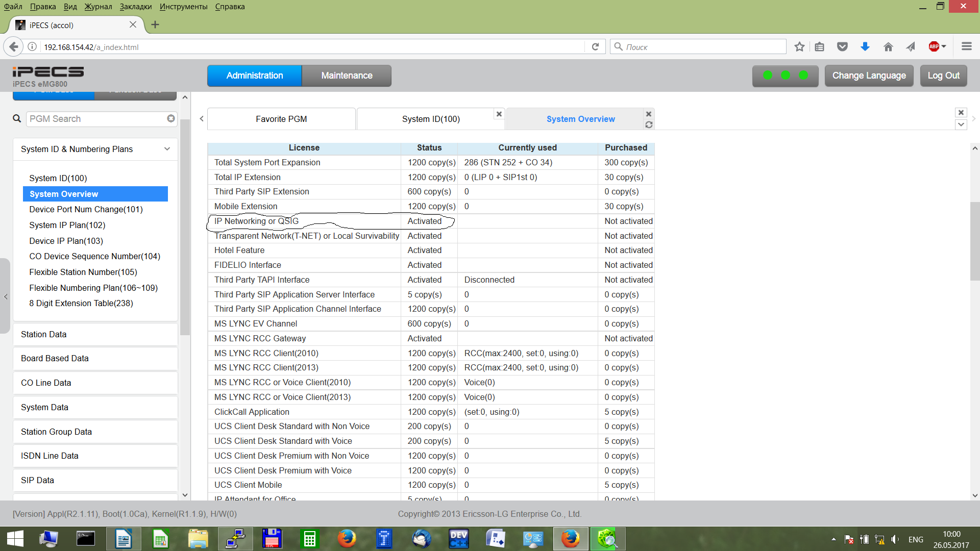Open the downloads arrow icon
Viewport: 980px width, 551px height.
865,47
